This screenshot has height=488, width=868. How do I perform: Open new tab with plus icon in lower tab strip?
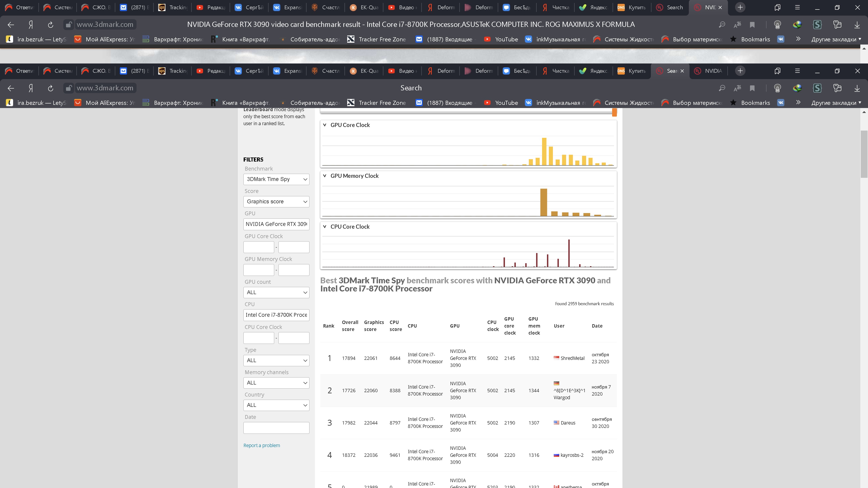click(x=740, y=71)
